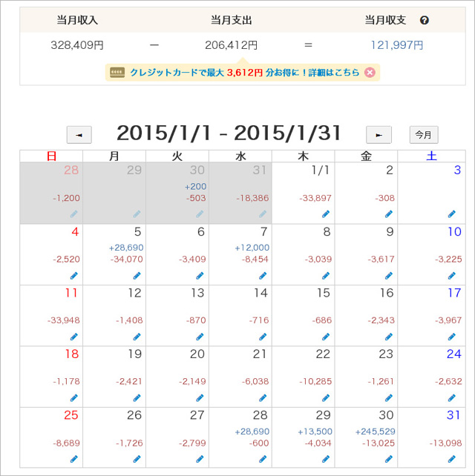The height and width of the screenshot is (476, 475).
Task: Go to the previous month with left arrow
Action: 79,135
